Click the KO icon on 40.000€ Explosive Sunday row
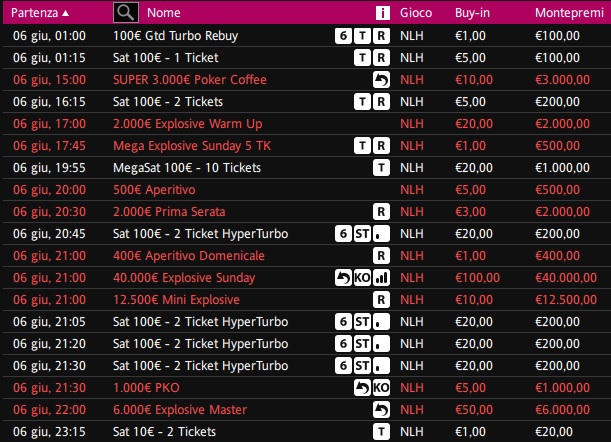Screen dimensions: 611x442 (x=362, y=278)
